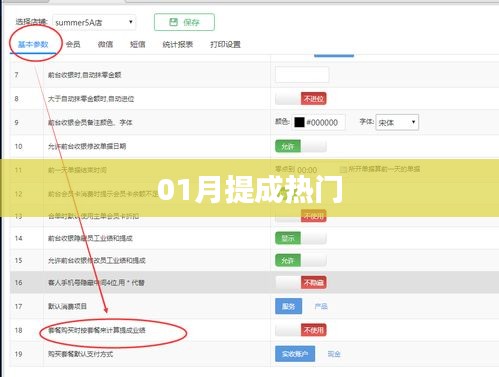The width and height of the screenshot is (499, 377).
Task: Toggle the 不进位 switch in row 8
Action: click(301, 99)
